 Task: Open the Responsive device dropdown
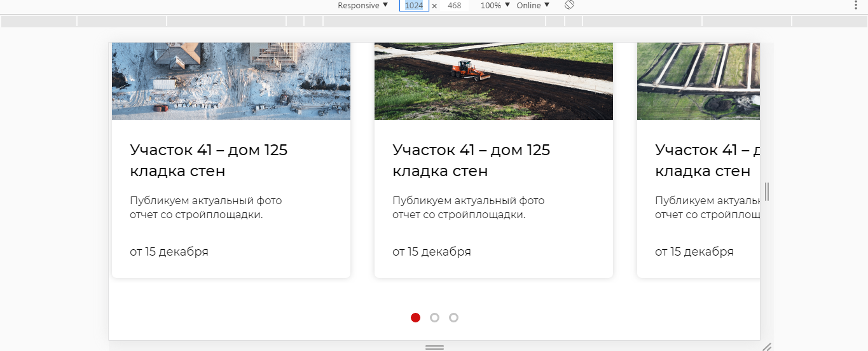pyautogui.click(x=362, y=5)
